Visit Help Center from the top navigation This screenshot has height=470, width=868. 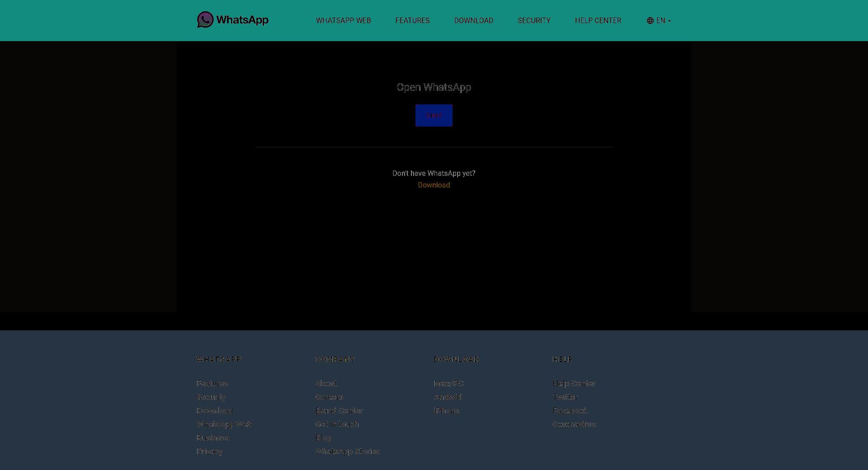pos(598,20)
